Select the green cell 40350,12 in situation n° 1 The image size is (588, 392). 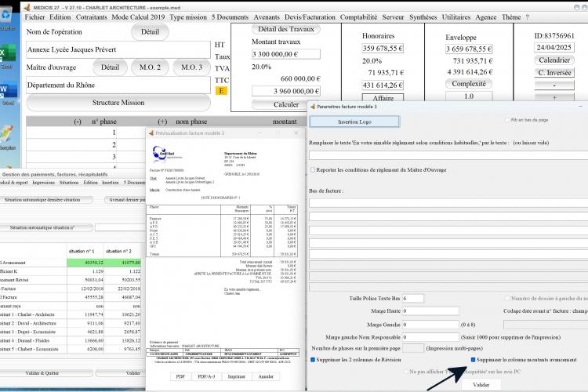[x=85, y=263]
